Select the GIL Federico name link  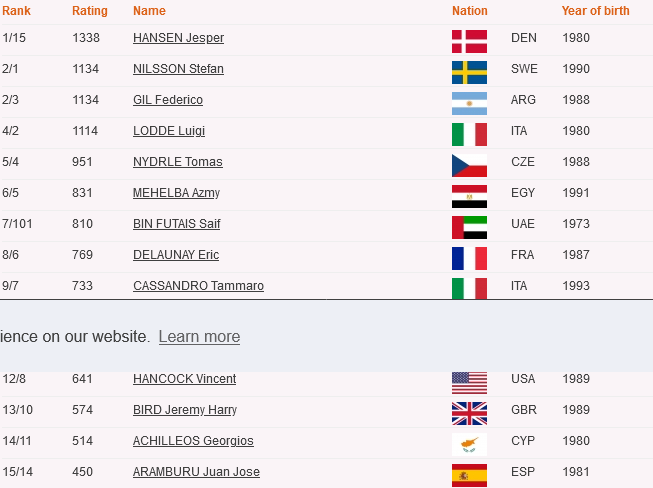click(x=168, y=100)
